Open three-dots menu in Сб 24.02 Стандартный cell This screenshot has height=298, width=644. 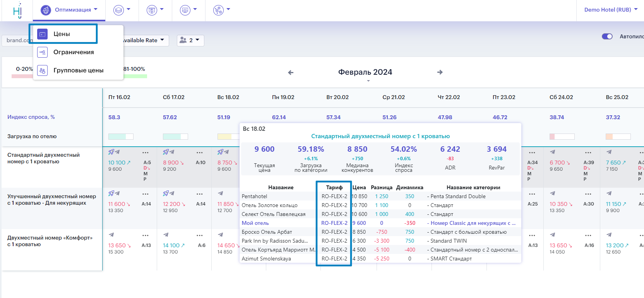588,153
